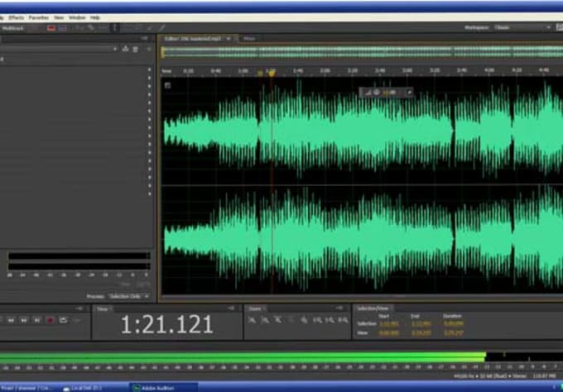563x392 pixels.
Task: Click the Move to Next transport button
Action: click(37, 320)
